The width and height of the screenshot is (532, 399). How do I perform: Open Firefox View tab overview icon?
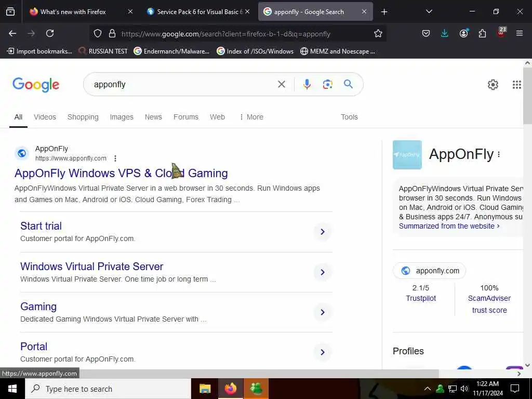(10, 12)
